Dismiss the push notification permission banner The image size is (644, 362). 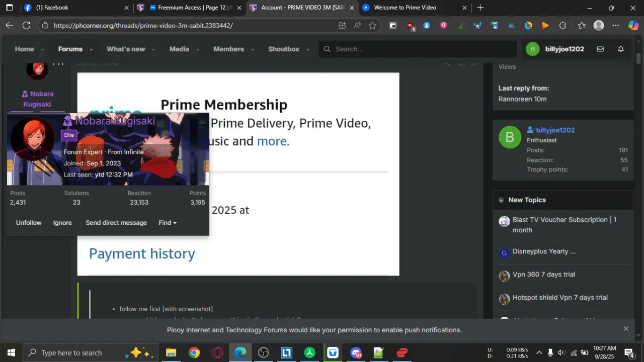pyautogui.click(x=626, y=329)
